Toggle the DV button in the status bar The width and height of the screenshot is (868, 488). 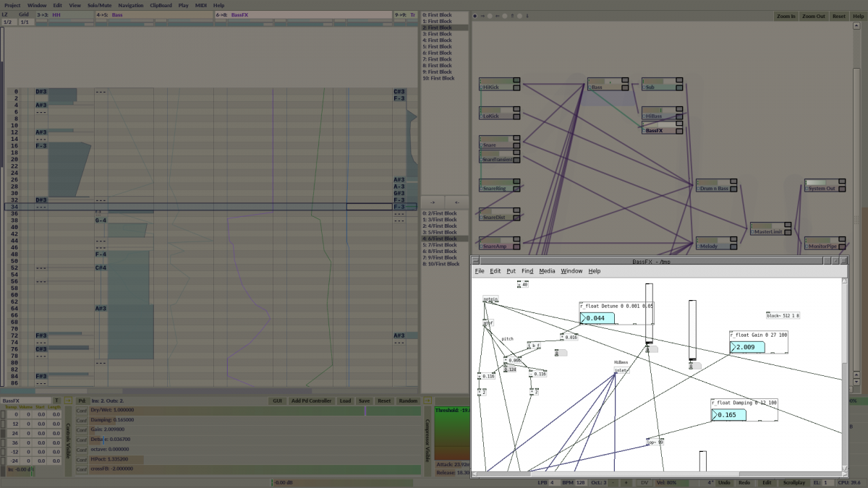click(644, 482)
